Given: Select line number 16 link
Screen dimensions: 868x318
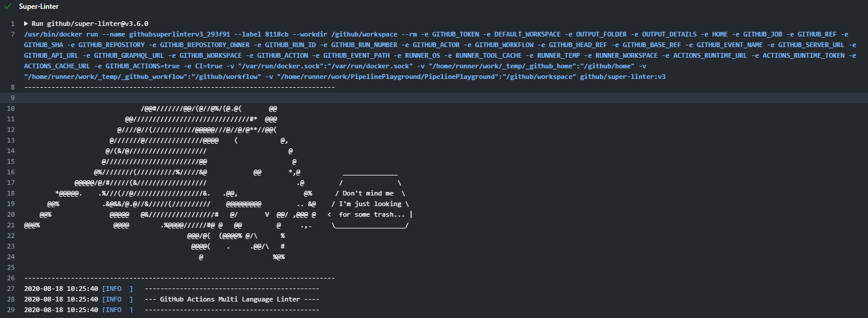Looking at the screenshot, I should point(11,172).
